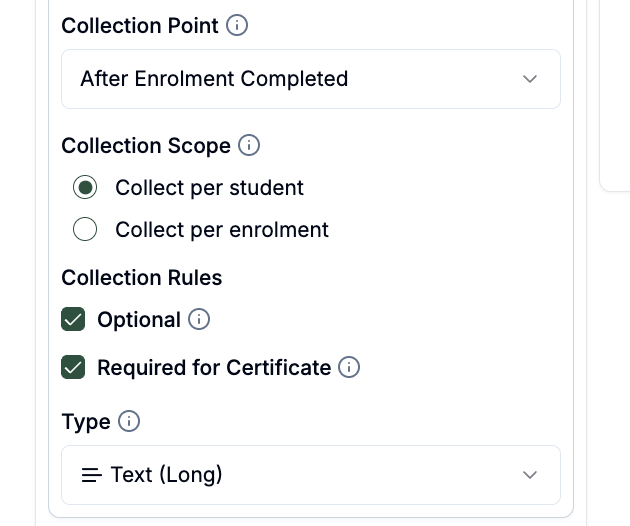630x526 pixels.
Task: Choose the Collect per enrolment radio button
Action: click(x=85, y=229)
